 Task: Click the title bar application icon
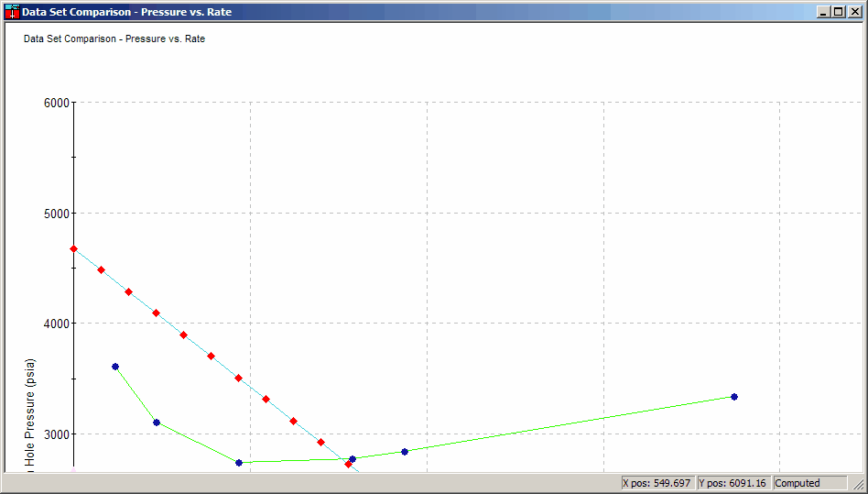click(x=12, y=12)
